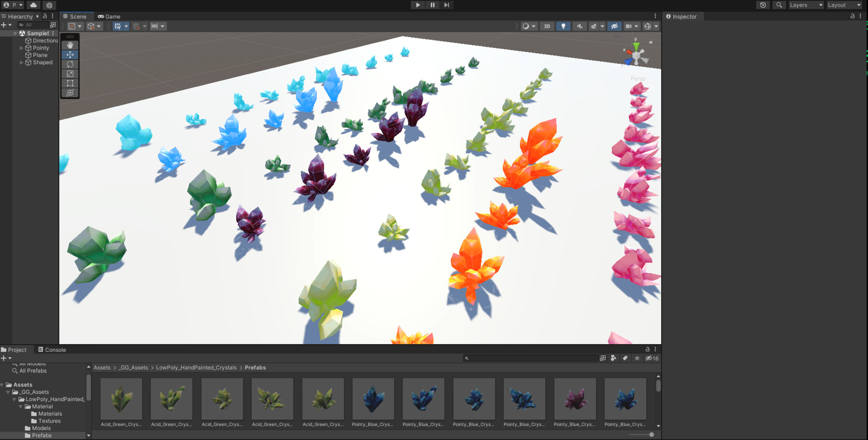Switch to the Game tab
Image resolution: width=868 pixels, height=440 pixels.
[109, 16]
